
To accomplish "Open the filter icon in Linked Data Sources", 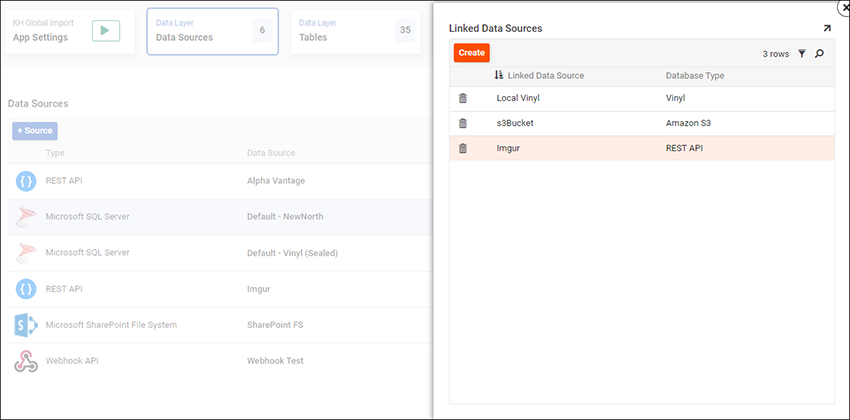I will 801,53.
